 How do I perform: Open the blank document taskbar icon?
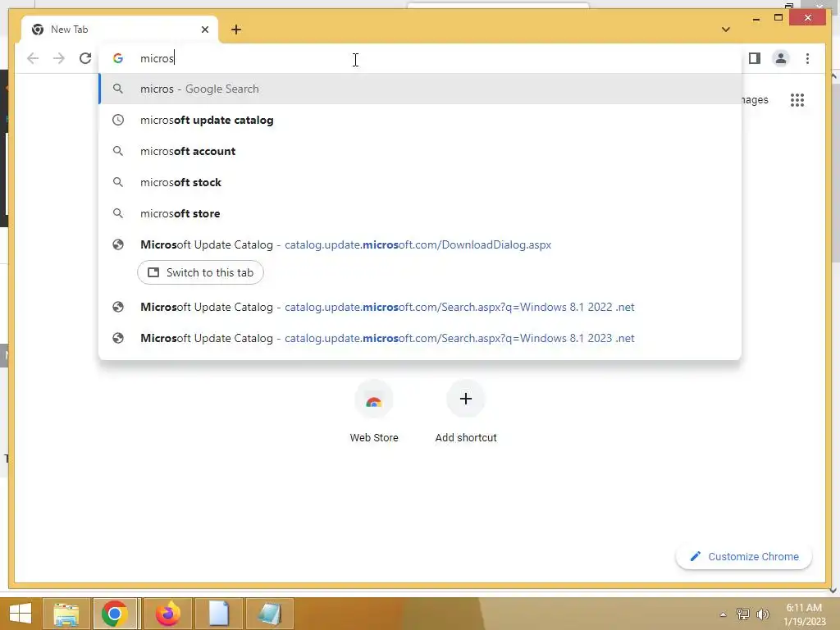coord(218,614)
